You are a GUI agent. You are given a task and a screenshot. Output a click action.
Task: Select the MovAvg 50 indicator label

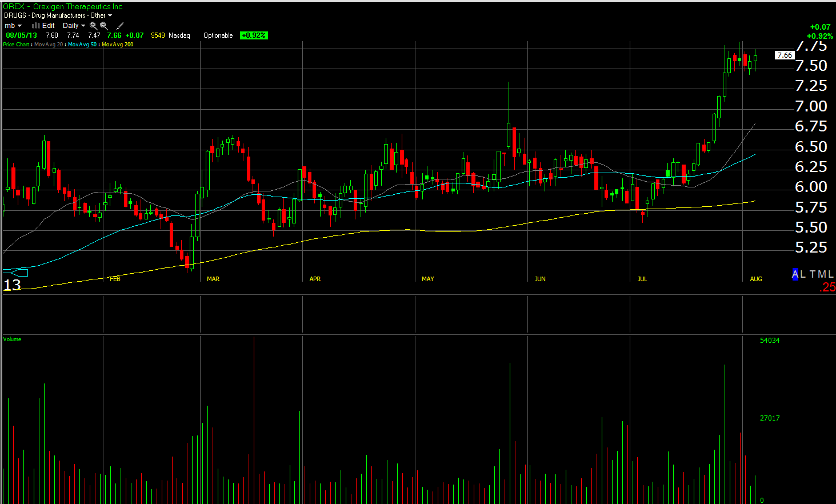click(82, 45)
